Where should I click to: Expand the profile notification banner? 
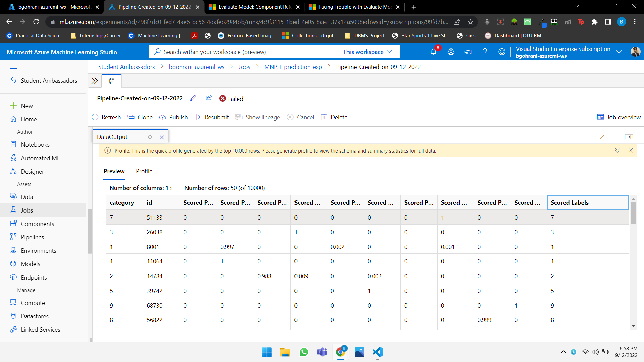click(618, 150)
